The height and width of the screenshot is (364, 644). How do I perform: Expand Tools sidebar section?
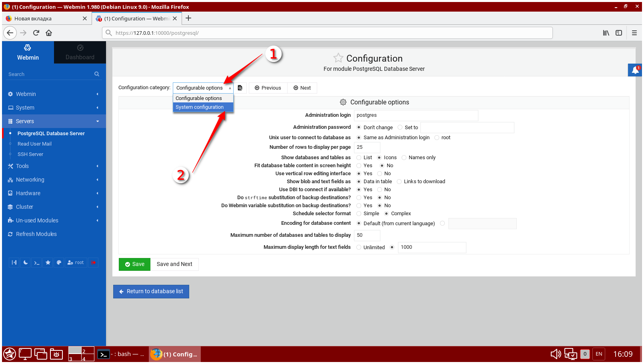point(54,166)
